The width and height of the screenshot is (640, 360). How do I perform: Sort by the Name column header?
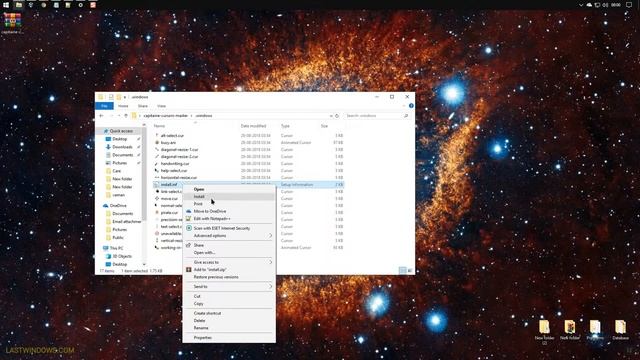tap(159, 126)
